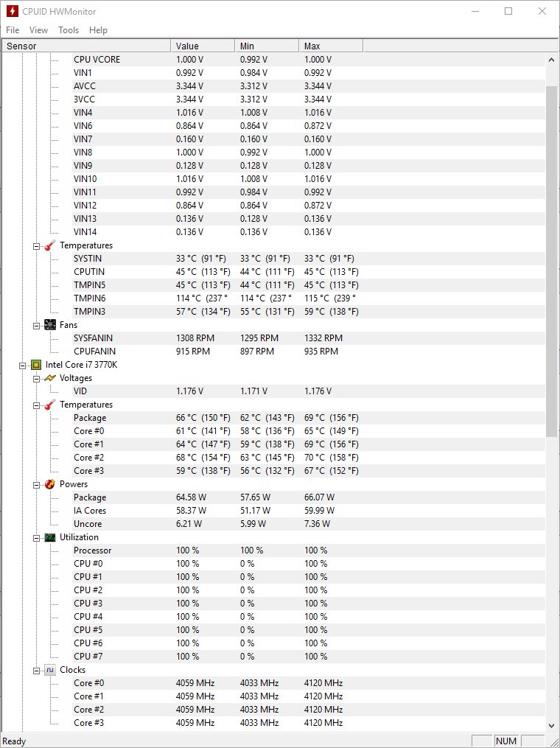Select the TMPIN6 temperature row
The height and width of the screenshot is (748, 560).
point(273,298)
